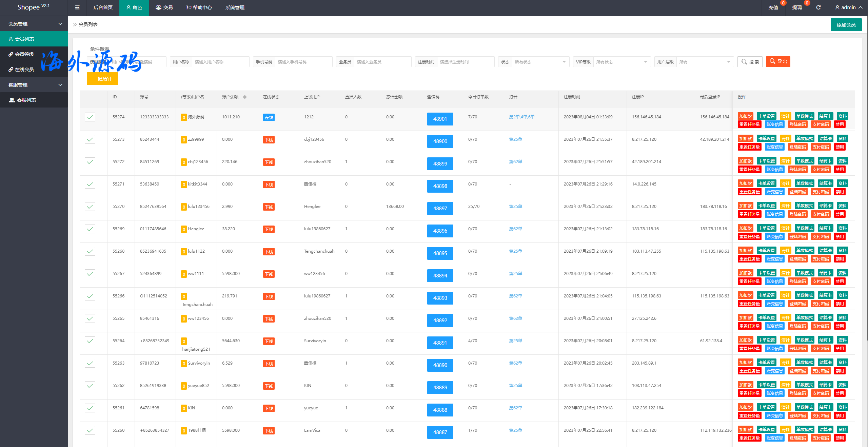Click the refresh icon in top bar
Screen dimensions: 868x447
(818, 7)
